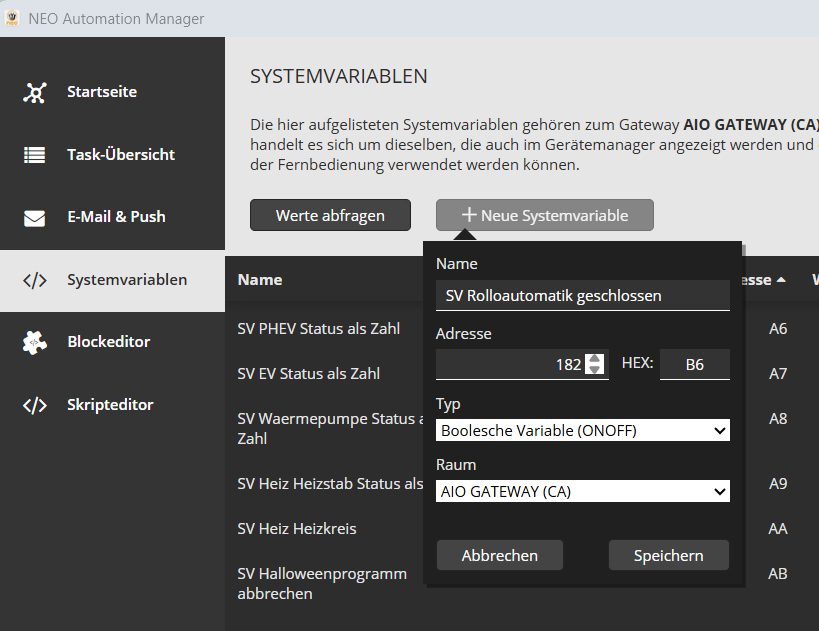The width and height of the screenshot is (819, 631).
Task: Go to Task-Übersicht in sidebar
Action: (120, 155)
